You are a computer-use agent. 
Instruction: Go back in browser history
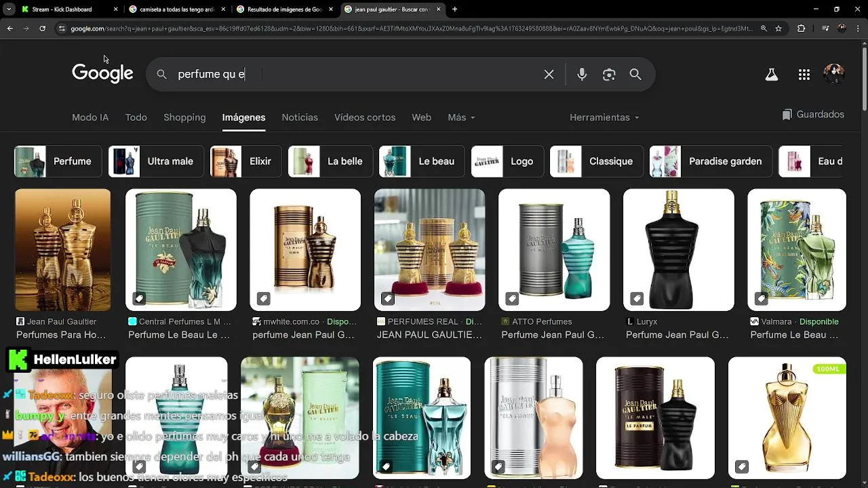9,28
